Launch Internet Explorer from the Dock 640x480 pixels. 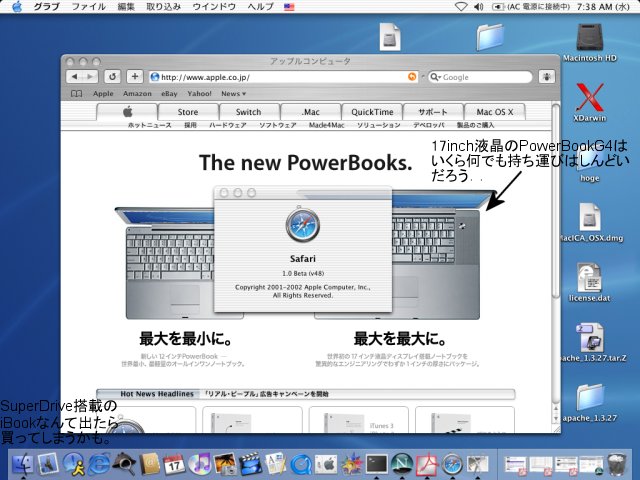click(99, 464)
